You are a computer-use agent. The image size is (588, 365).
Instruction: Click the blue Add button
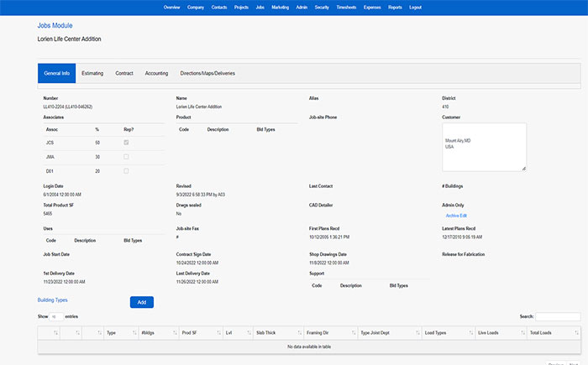(142, 302)
